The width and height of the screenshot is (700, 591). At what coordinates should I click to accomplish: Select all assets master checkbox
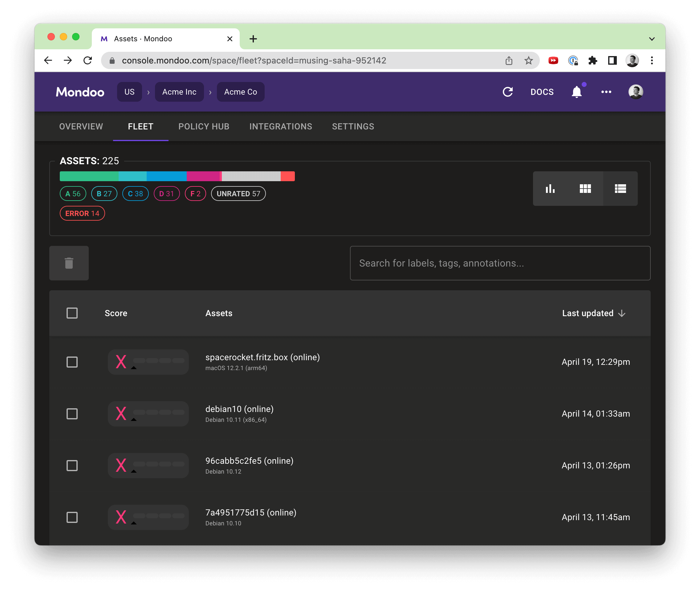72,312
